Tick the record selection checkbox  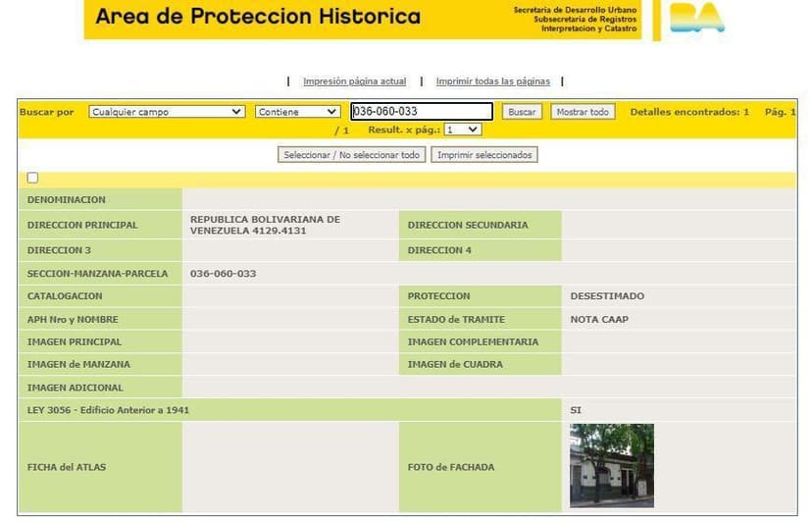33,178
